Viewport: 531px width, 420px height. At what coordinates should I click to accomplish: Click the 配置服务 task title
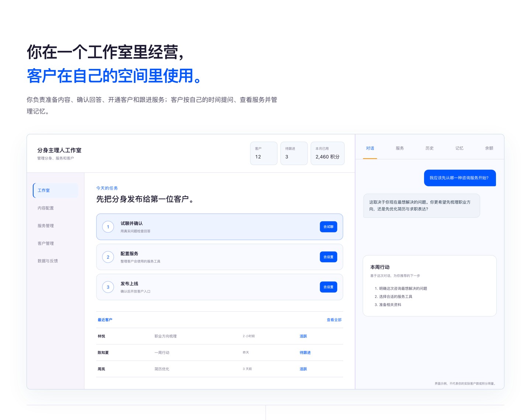click(x=129, y=253)
